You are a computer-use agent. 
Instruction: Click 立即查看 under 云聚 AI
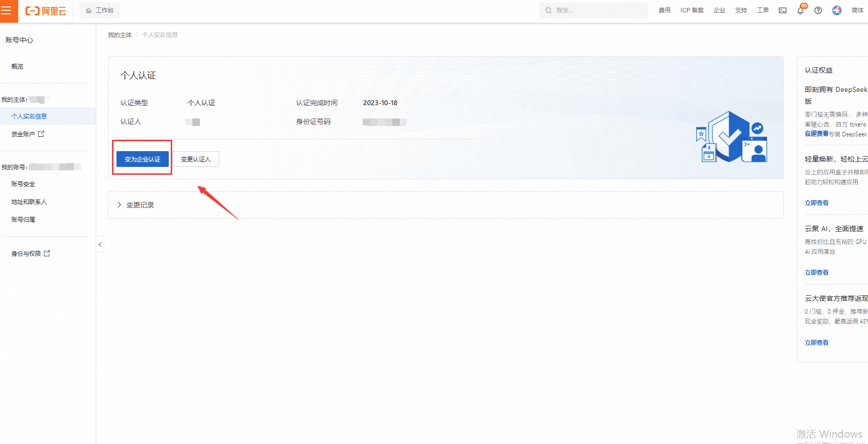coord(817,273)
